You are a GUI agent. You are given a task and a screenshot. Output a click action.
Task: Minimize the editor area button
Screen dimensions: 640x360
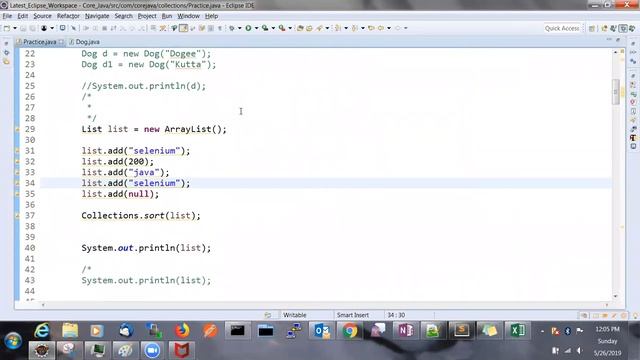coord(609,40)
